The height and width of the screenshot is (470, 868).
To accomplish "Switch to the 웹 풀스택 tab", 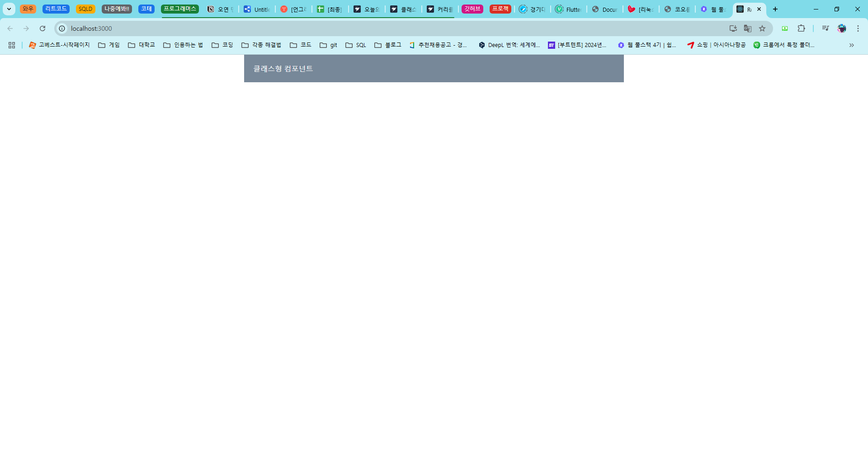I will point(713,9).
